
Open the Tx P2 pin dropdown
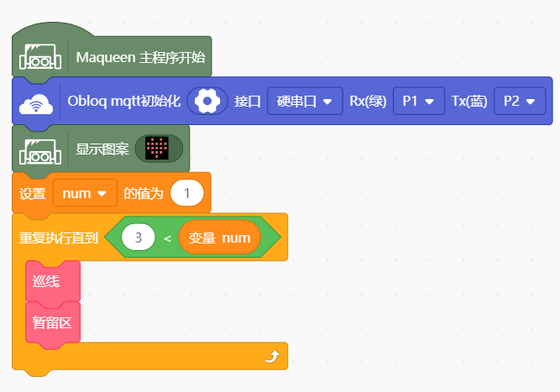(x=520, y=101)
